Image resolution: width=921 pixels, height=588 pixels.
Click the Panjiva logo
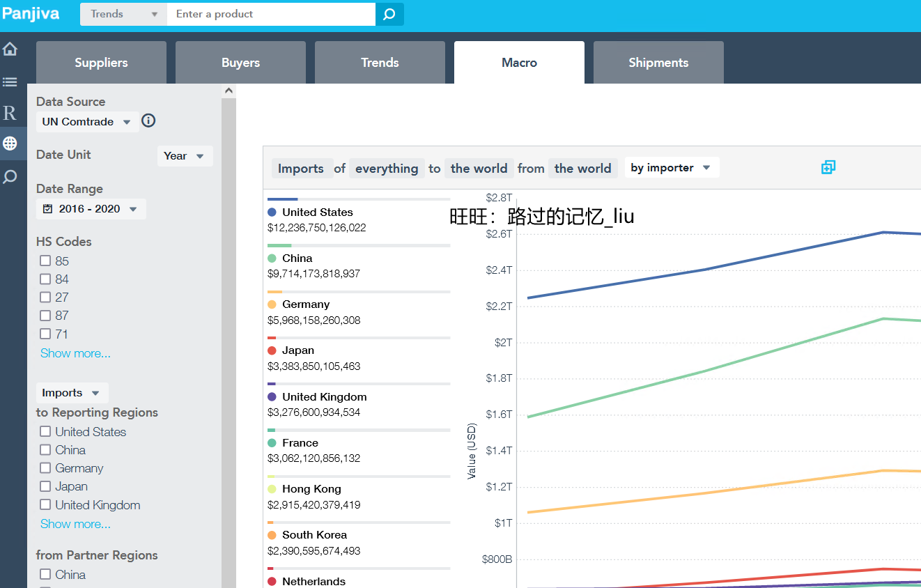(31, 13)
